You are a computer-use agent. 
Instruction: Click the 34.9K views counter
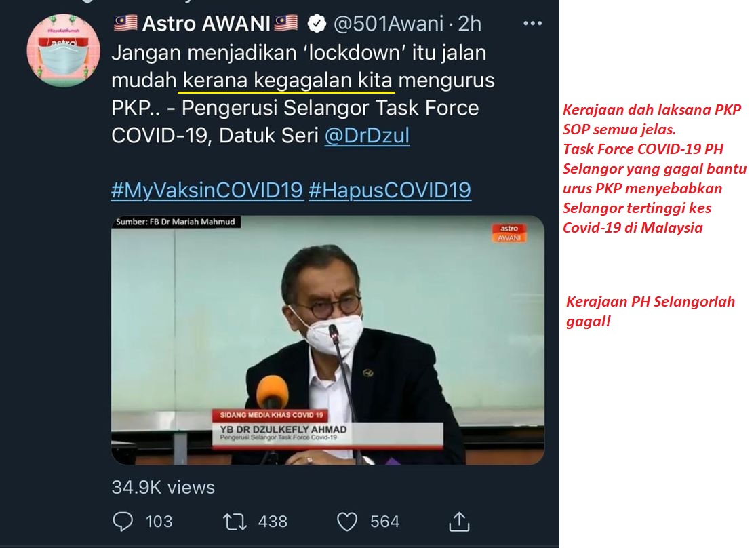(x=163, y=487)
